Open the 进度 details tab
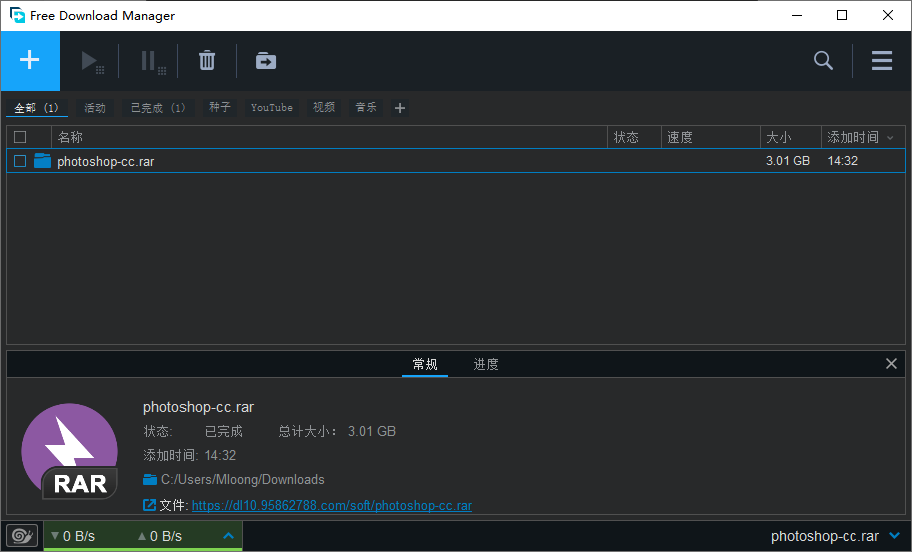The height and width of the screenshot is (552, 912). (486, 365)
